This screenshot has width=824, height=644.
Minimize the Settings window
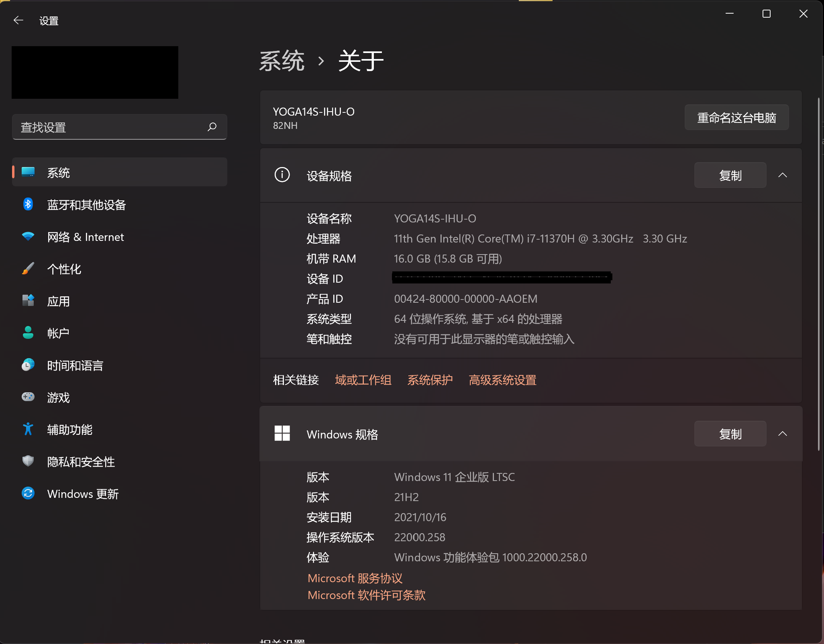[730, 14]
